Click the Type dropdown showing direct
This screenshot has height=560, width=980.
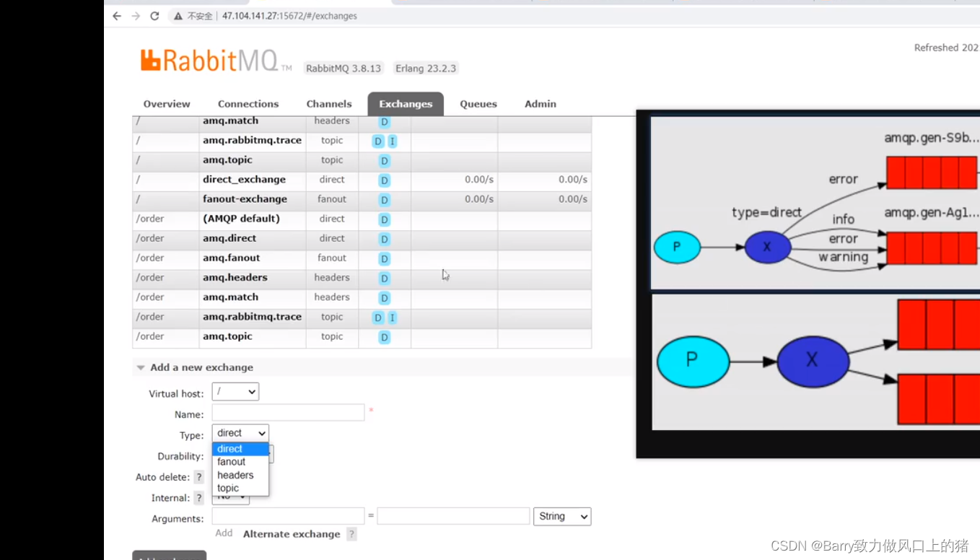240,433
